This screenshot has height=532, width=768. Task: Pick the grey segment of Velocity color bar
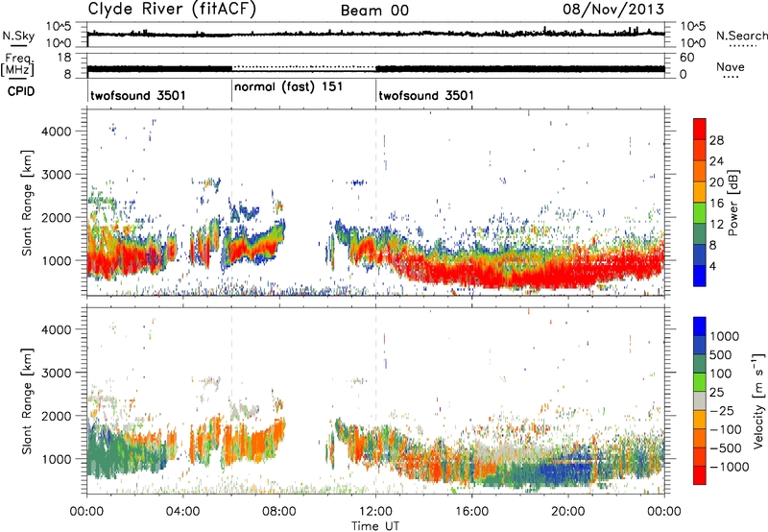(x=700, y=400)
